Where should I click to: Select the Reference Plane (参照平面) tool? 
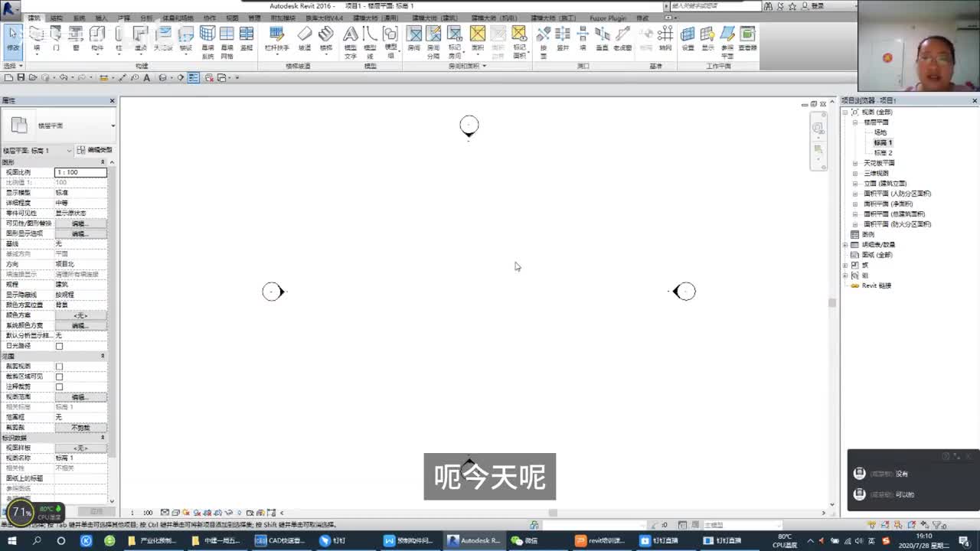click(x=727, y=42)
